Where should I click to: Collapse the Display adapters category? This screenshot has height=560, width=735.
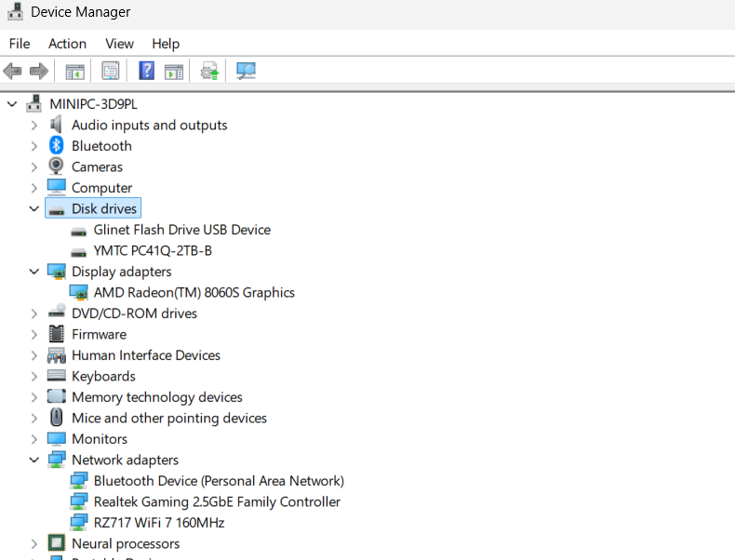coord(33,272)
